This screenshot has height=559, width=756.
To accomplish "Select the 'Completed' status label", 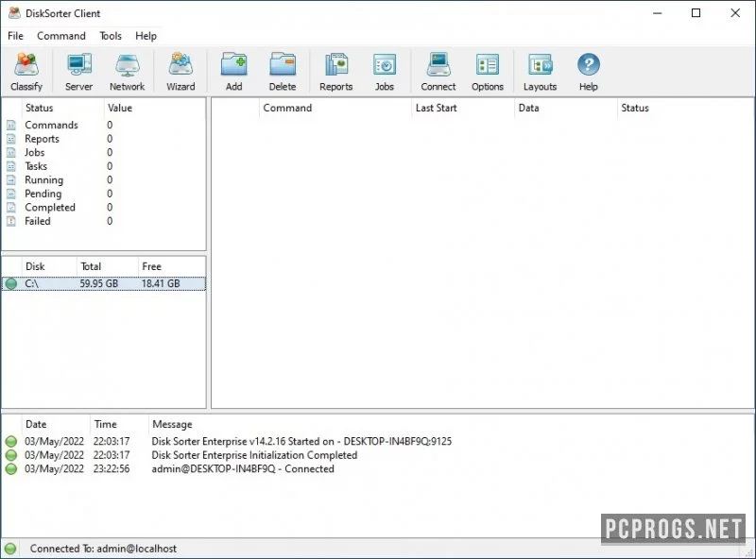I will point(50,207).
